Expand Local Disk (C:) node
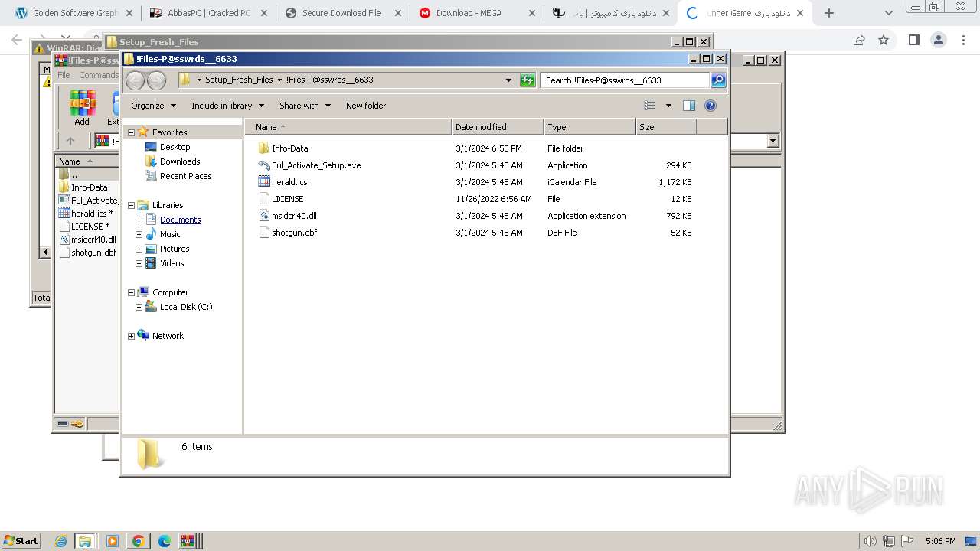This screenshot has width=980, height=551. [139, 307]
